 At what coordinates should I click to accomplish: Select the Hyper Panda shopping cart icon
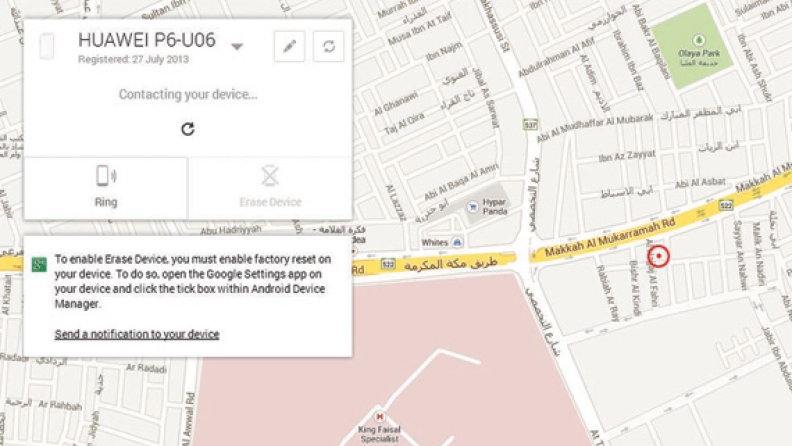coord(473,207)
